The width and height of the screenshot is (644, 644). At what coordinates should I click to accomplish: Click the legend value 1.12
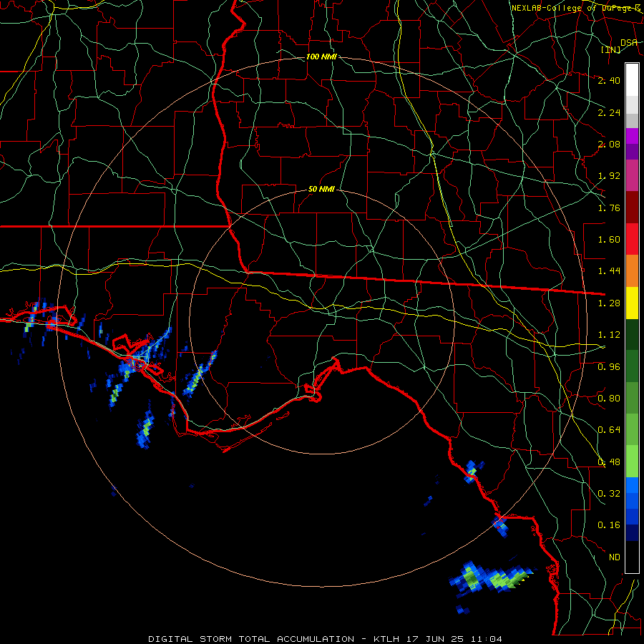click(x=609, y=335)
